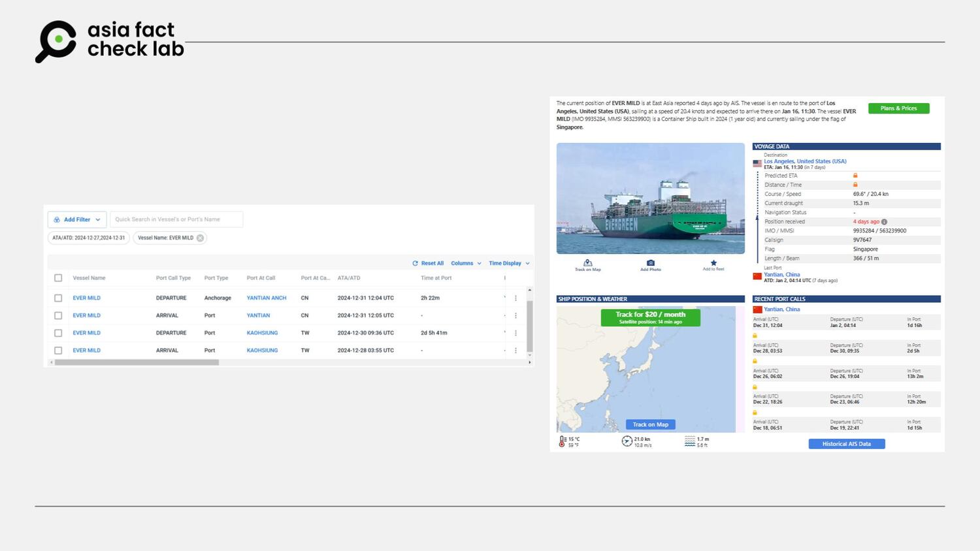
Task: Click the Reset All refresh icon
Action: tap(415, 263)
